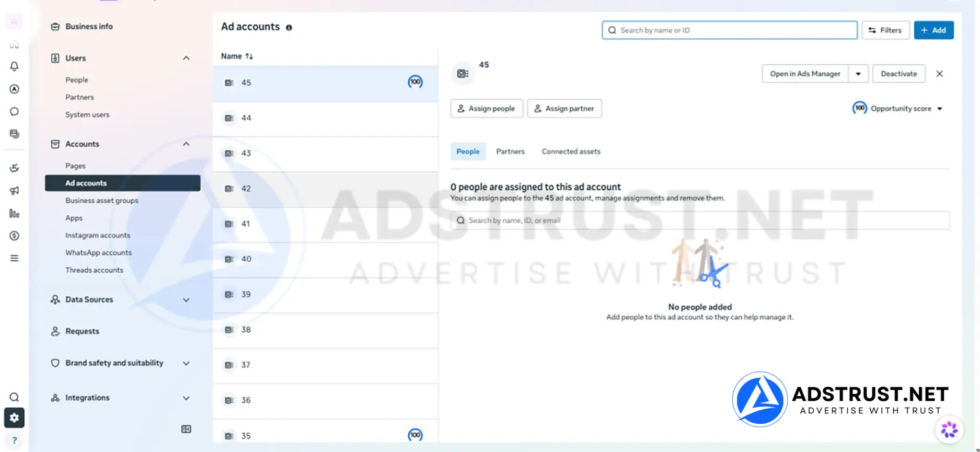Viewport: 980px width, 452px height.
Task: Select ad account 42 in the list
Action: pos(325,189)
